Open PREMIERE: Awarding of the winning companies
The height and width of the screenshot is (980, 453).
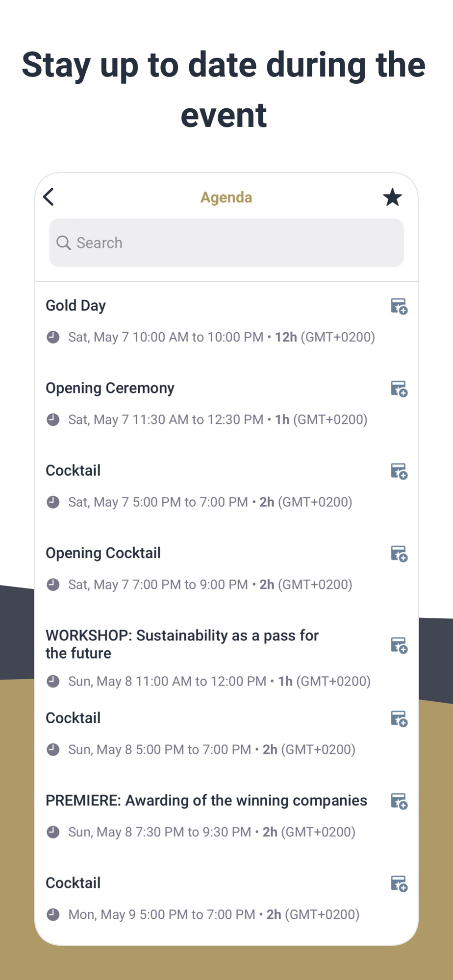pyautogui.click(x=206, y=800)
